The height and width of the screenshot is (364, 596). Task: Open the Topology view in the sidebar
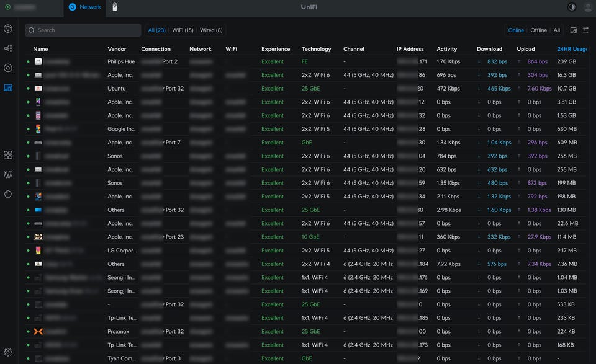[8, 48]
